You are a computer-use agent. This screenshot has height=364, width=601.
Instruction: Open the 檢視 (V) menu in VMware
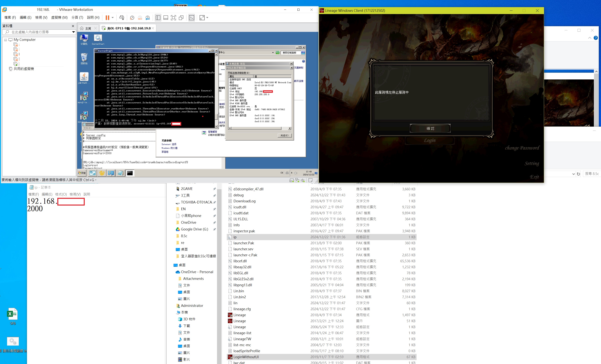click(x=41, y=18)
